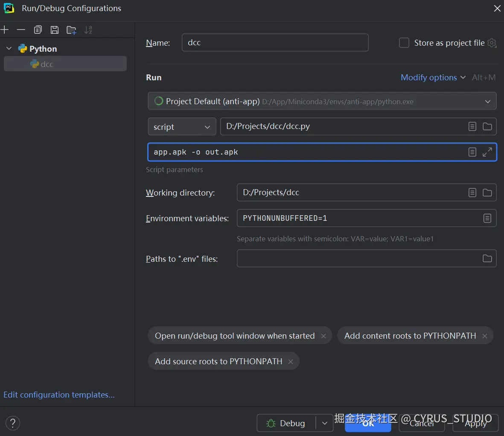Open the Python interpreter dropdown

[x=322, y=101]
